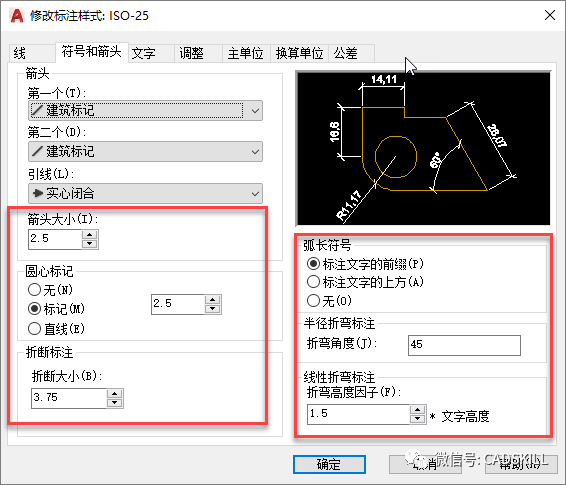The image size is (566, 485).
Task: Expand the 第二个(D) arrowhead dropdown
Action: [145, 152]
